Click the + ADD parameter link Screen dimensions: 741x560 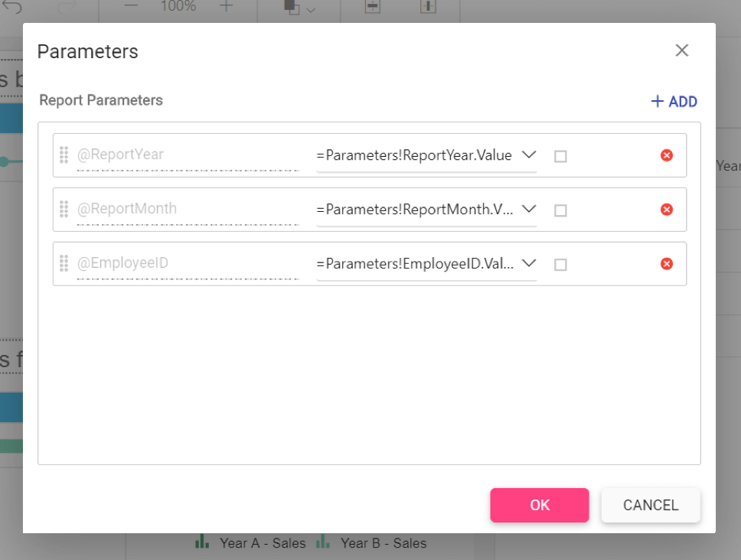[x=674, y=102]
